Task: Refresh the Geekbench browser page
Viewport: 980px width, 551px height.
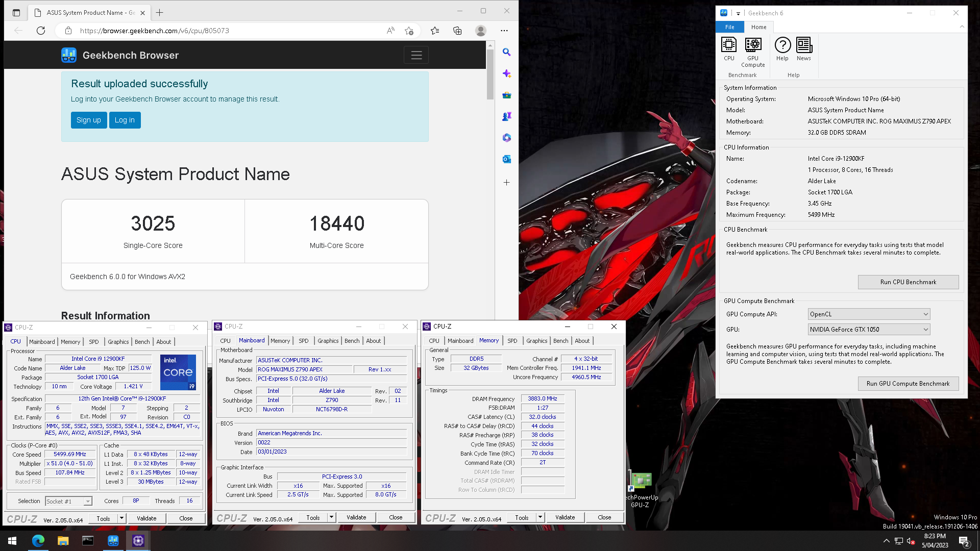Action: pyautogui.click(x=41, y=31)
